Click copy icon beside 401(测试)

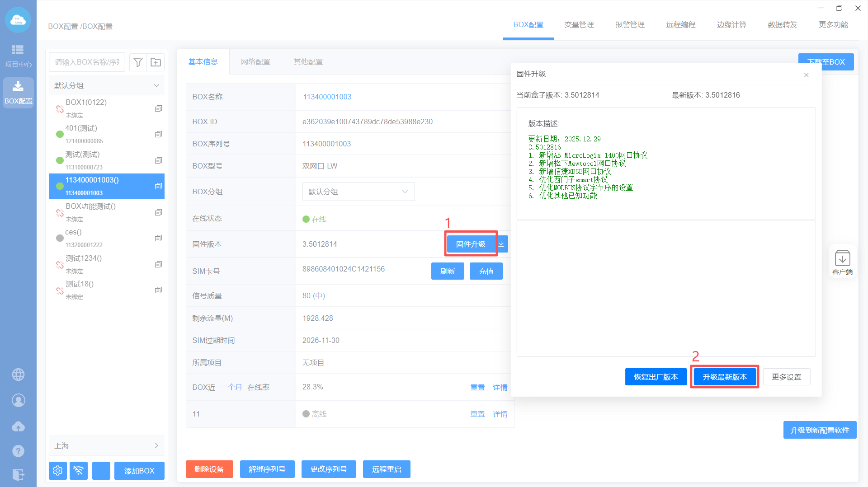point(158,134)
